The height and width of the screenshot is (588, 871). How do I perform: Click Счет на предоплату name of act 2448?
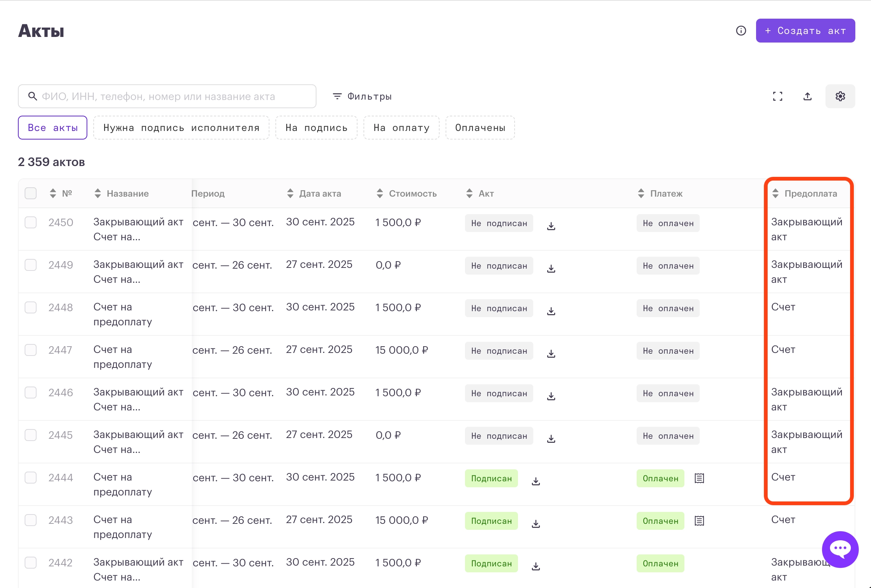click(x=122, y=315)
